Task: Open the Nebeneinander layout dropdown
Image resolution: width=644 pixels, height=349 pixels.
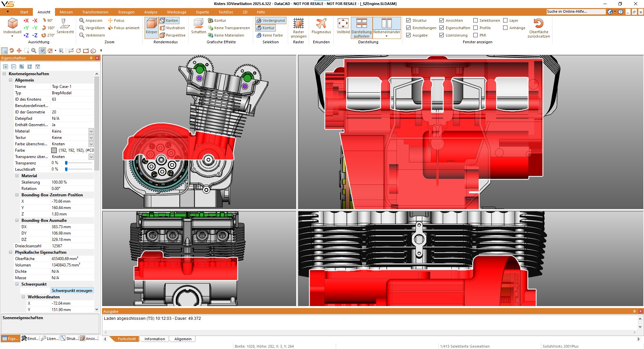Action: (x=386, y=36)
